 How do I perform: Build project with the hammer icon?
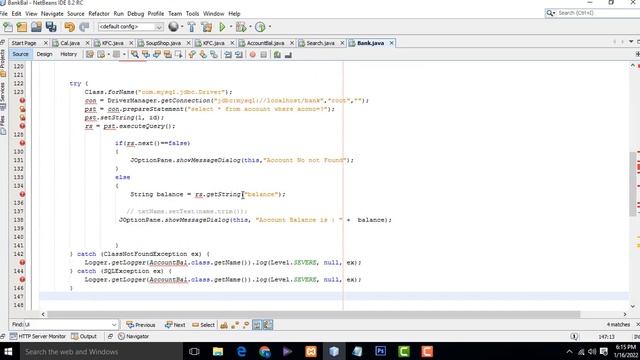tap(191, 27)
